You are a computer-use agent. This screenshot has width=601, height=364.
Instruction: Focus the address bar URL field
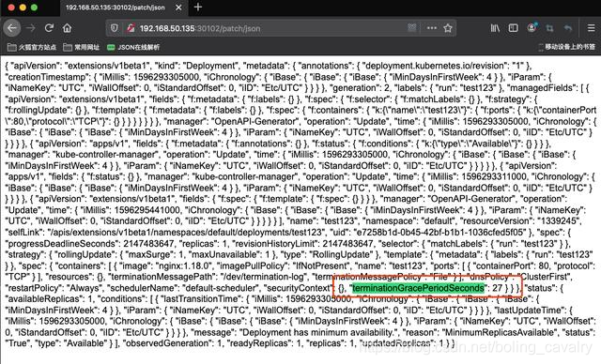pyautogui.click(x=269, y=28)
